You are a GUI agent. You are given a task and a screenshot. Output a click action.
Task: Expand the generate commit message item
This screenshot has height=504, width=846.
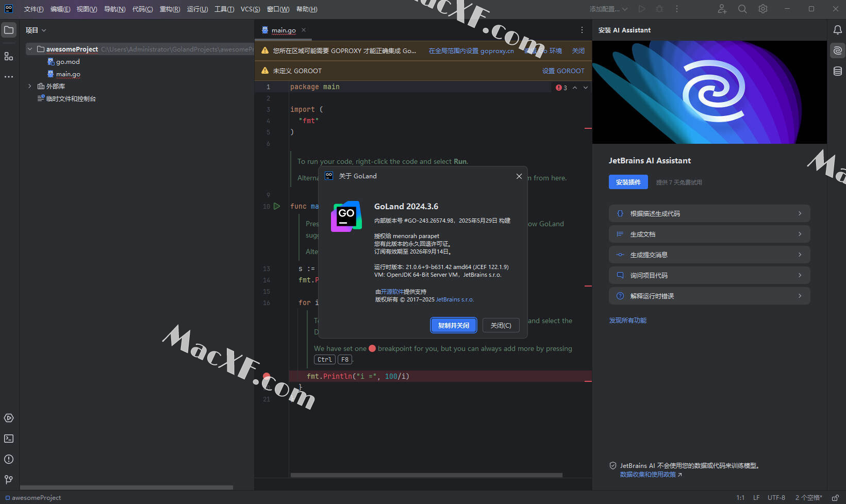click(x=709, y=255)
